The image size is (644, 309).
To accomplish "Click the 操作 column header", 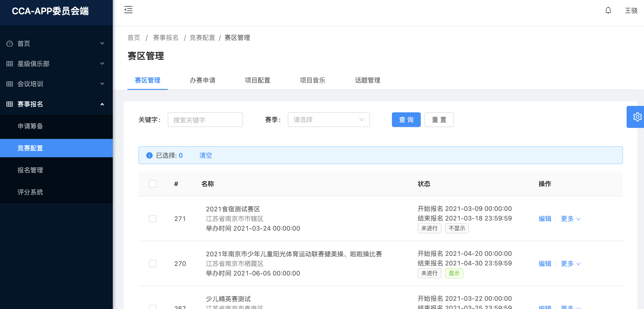I will coord(545,184).
